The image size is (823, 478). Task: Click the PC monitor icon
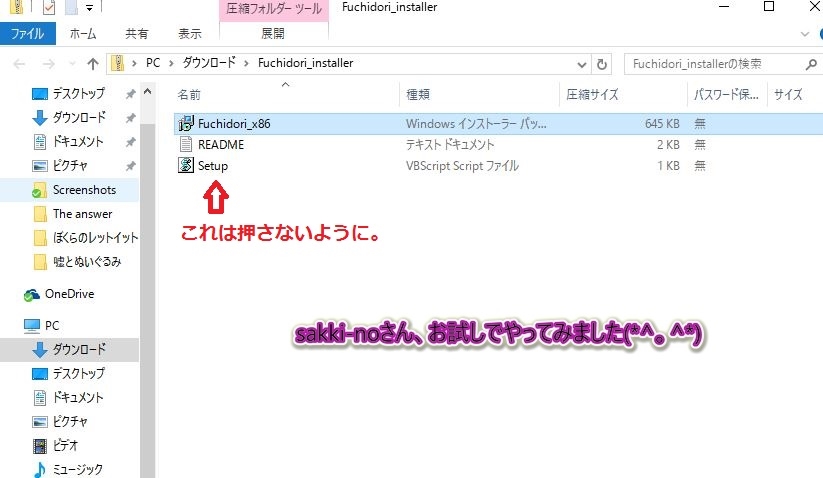pos(32,326)
